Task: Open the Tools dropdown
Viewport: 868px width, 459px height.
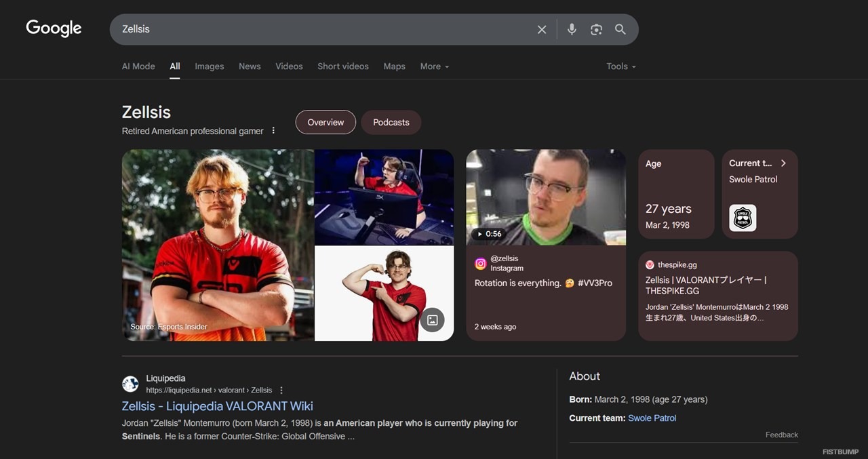Action: coord(621,66)
